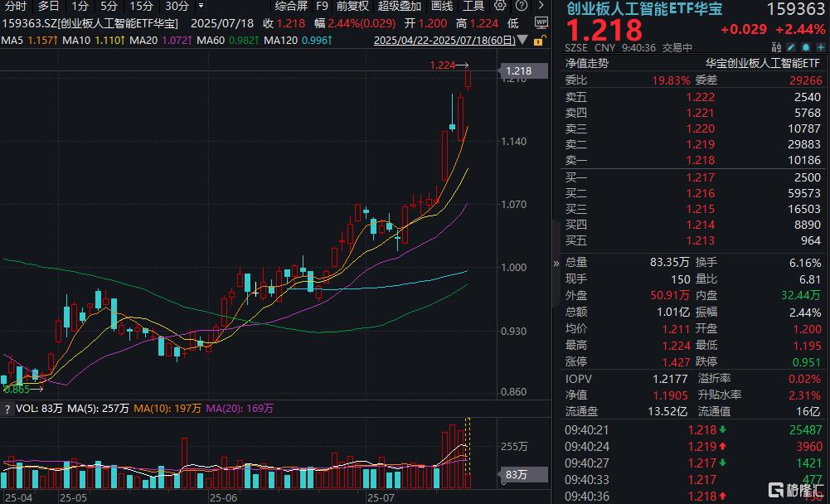The height and width of the screenshot is (504, 830).
Task: Click the VOL: 83万 indicator label
Action: click(x=39, y=409)
